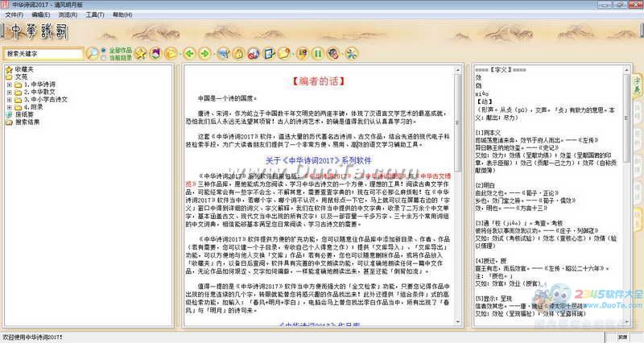Open the 工具(T) menu
Screen dimensions: 644x343
coord(95,14)
